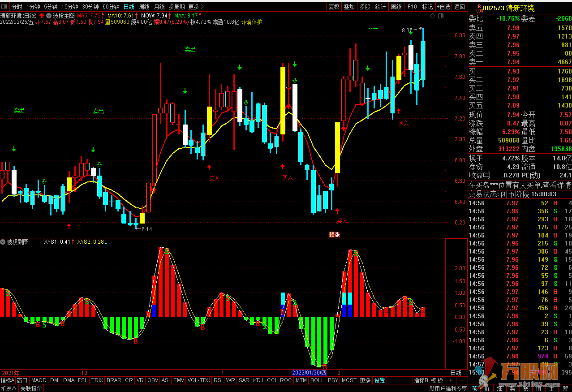Select the 15分钟 period tab

tap(70, 7)
